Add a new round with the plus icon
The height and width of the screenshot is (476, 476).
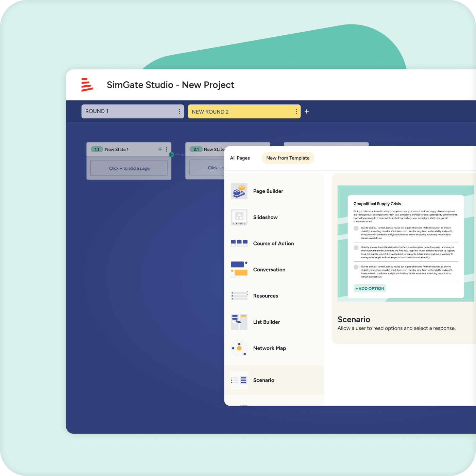click(307, 112)
